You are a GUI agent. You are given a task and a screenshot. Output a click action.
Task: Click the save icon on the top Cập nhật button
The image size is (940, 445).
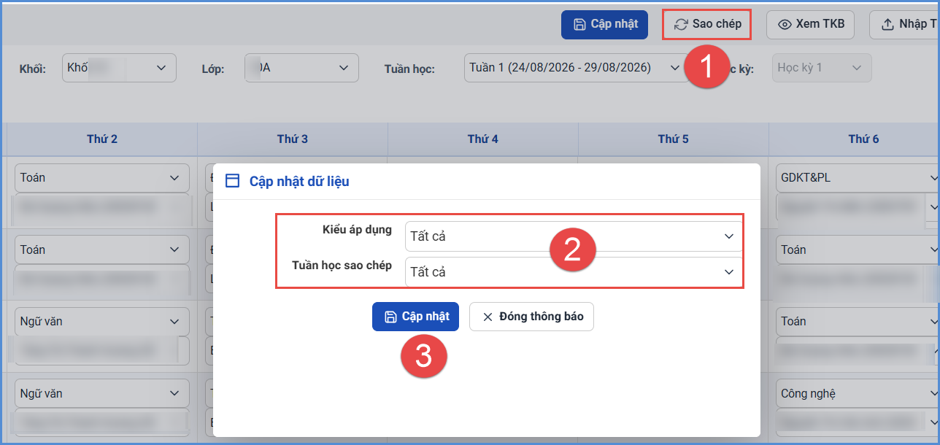pyautogui.click(x=579, y=25)
